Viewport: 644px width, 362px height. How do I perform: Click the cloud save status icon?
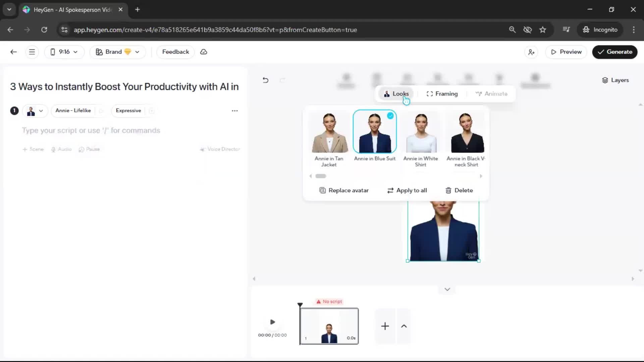click(204, 52)
